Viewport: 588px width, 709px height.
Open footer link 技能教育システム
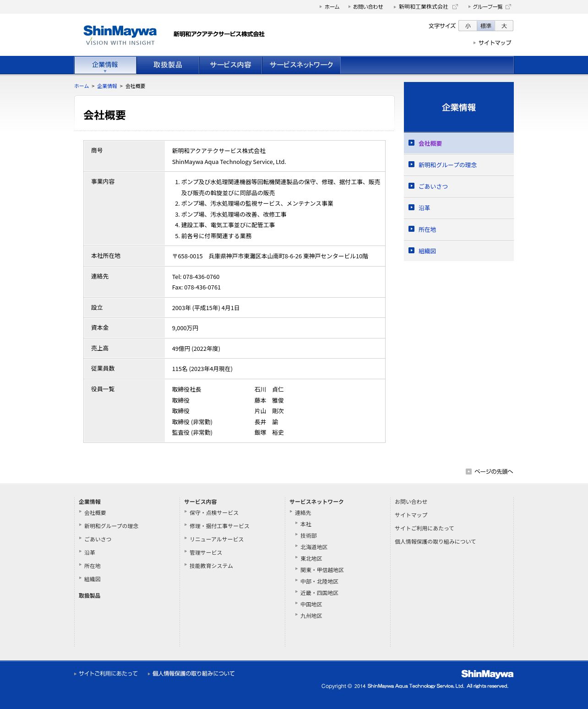pos(211,566)
